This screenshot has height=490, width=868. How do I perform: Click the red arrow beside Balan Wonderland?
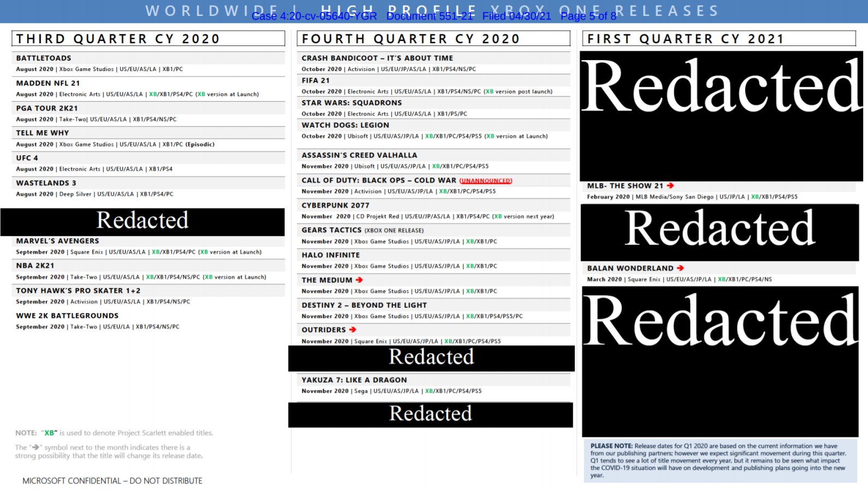[x=680, y=268]
